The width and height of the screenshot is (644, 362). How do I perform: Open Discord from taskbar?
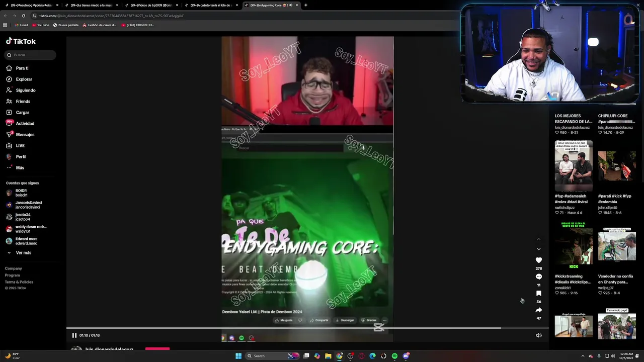pyautogui.click(x=406, y=356)
